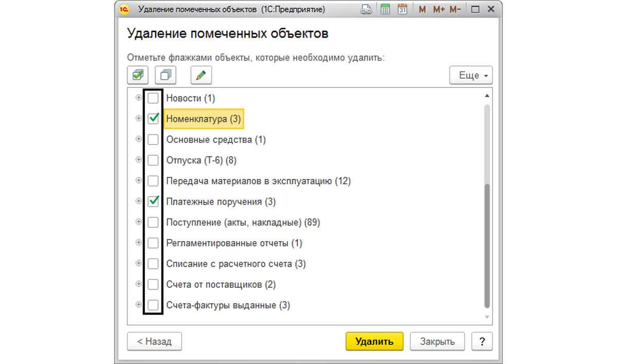
Task: Expand Списание с расчетного счета node
Action: click(x=138, y=264)
